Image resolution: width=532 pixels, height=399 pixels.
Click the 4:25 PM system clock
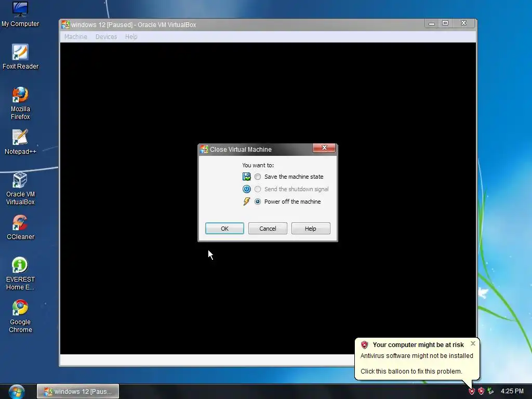tap(512, 391)
